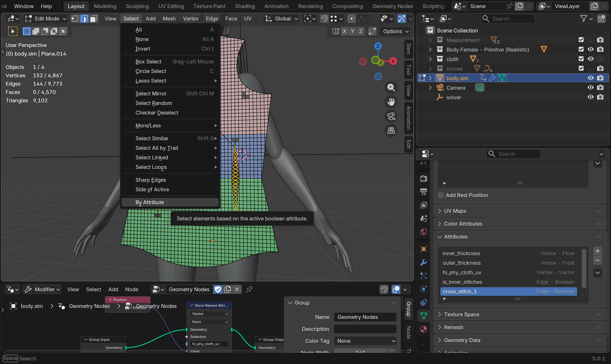Uncheck the cloth collection exclude checkbox
The height and width of the screenshot is (364, 611).
(581, 59)
